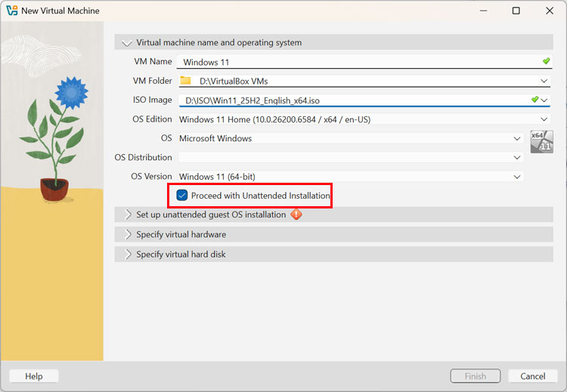
Task: Maximize the New Virtual Machine window
Action: (516, 11)
